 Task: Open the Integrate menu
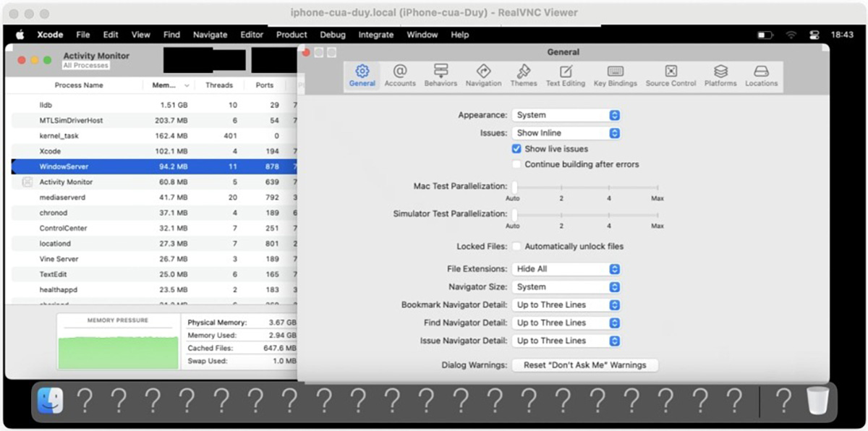(x=376, y=35)
